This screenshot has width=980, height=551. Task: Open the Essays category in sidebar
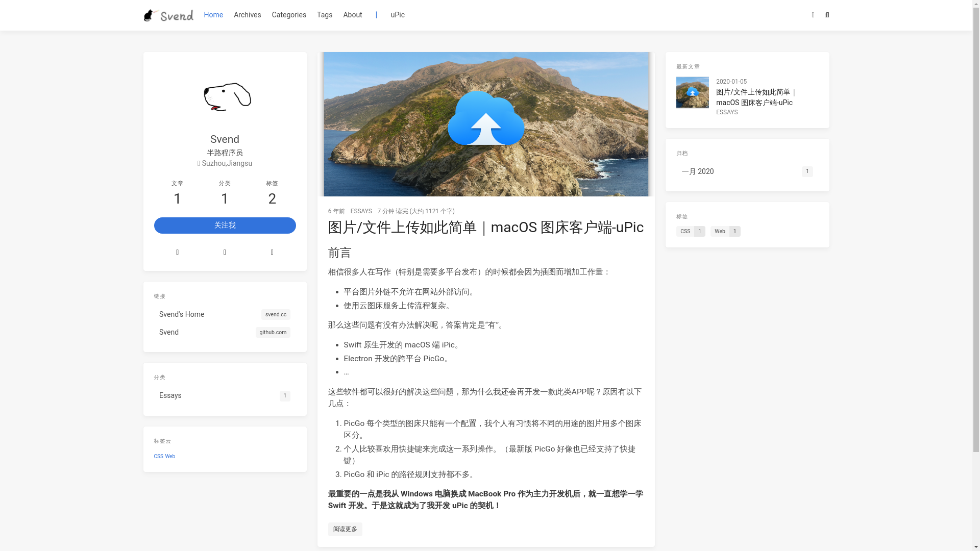click(225, 395)
